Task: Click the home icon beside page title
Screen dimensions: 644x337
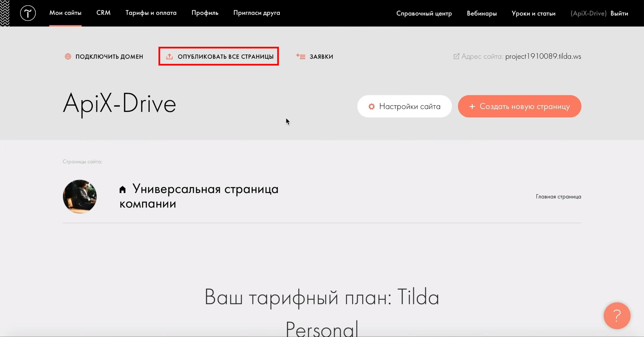Action: 122,189
